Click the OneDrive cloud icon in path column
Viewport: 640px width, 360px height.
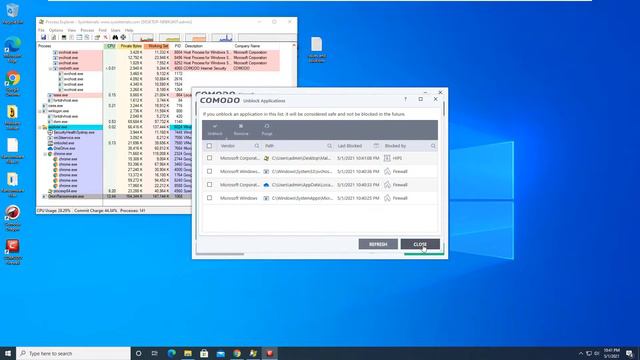point(266,185)
